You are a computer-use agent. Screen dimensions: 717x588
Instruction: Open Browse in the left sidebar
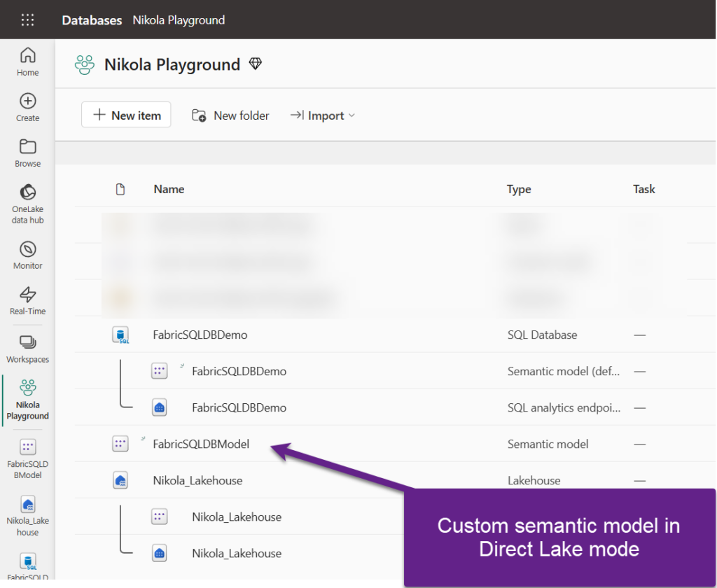point(27,153)
